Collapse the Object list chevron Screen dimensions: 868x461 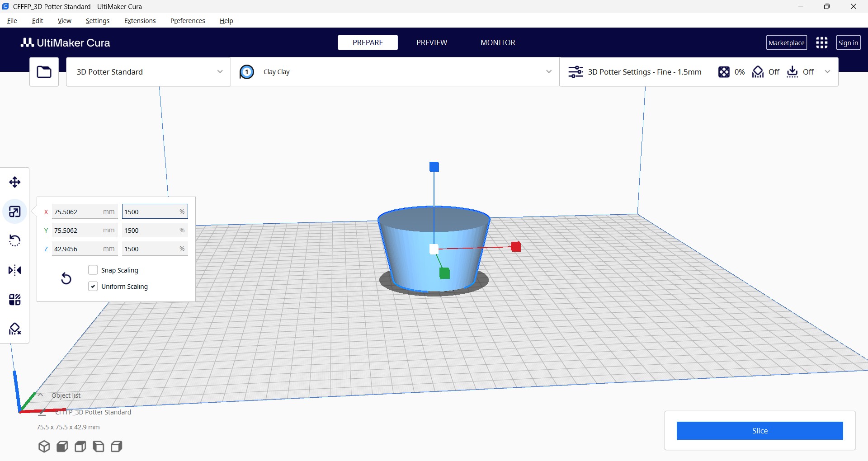[x=40, y=395]
